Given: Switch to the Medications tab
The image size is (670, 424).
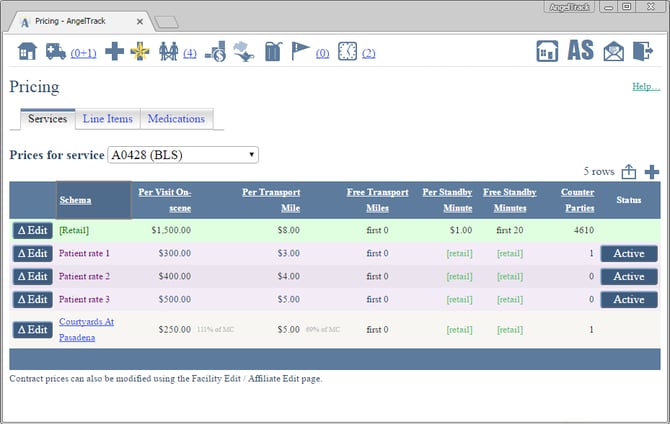Looking at the screenshot, I should (176, 119).
